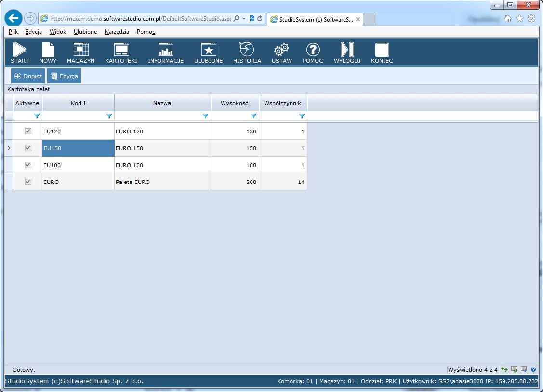
Task: Refresh the page in address bar
Action: point(260,18)
